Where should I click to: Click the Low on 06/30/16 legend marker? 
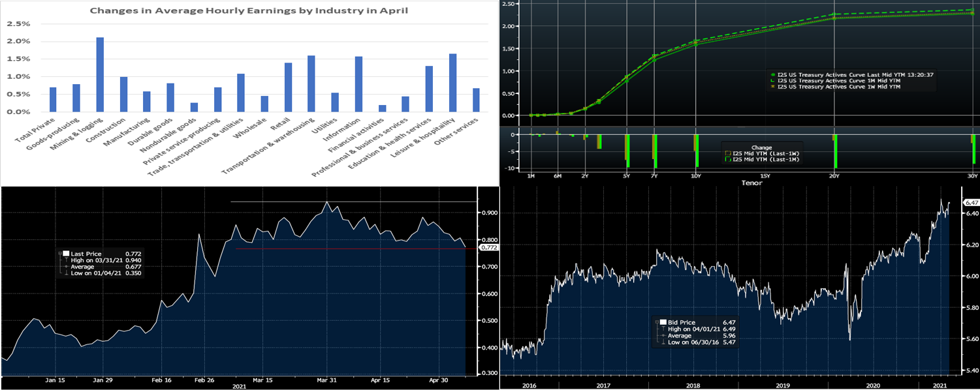(x=663, y=342)
